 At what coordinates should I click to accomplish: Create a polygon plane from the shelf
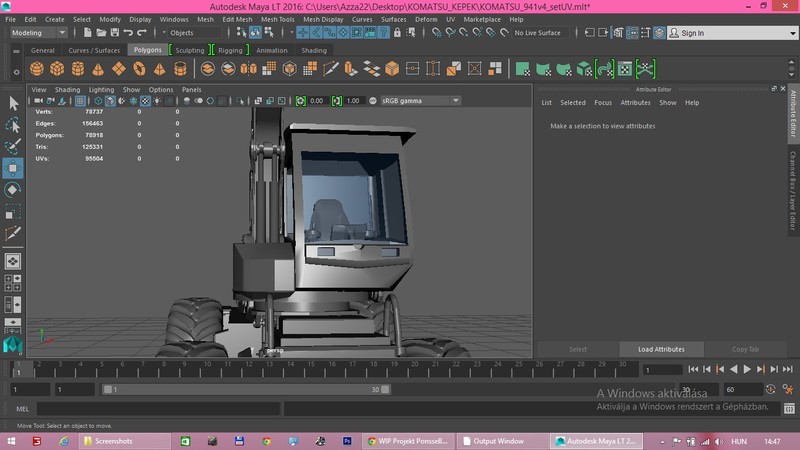coord(119,68)
